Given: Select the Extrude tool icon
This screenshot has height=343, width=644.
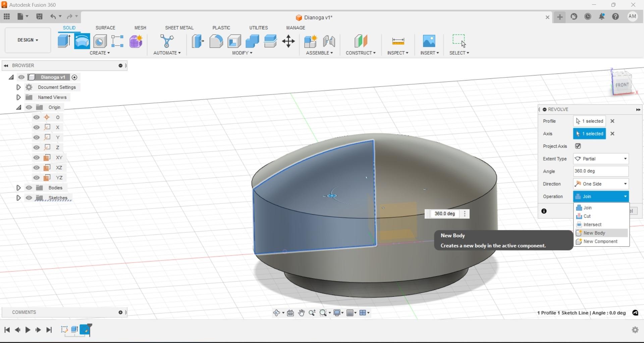Looking at the screenshot, I should coord(64,41).
